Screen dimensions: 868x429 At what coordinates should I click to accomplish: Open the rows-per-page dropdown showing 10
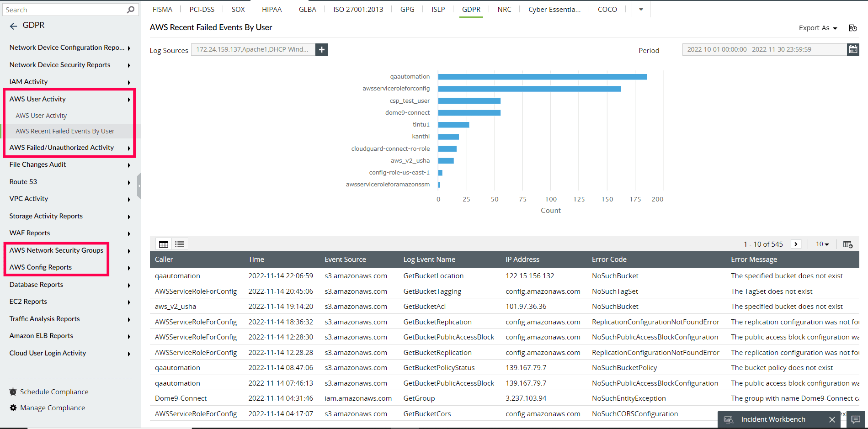[821, 244]
